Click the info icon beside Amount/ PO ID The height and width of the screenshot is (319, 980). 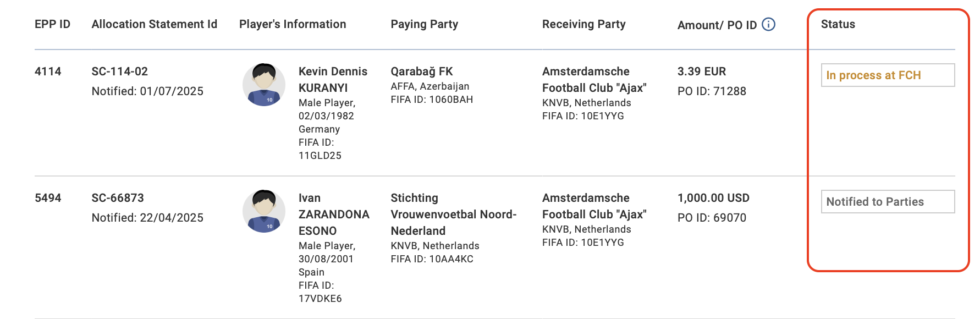[x=768, y=24]
